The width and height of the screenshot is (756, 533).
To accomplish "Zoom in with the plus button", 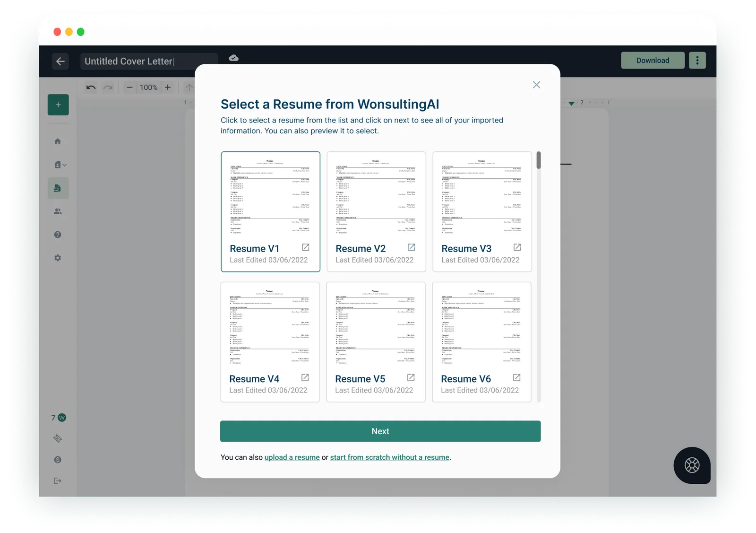I will pos(168,87).
